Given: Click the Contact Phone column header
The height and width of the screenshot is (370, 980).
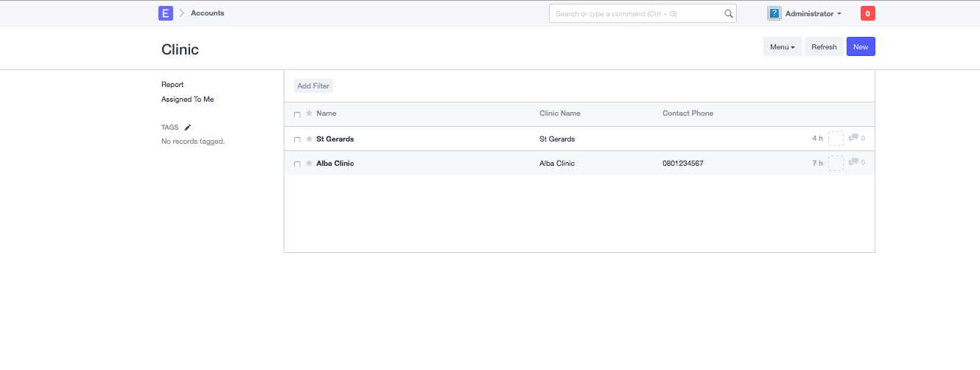Looking at the screenshot, I should [x=687, y=114].
